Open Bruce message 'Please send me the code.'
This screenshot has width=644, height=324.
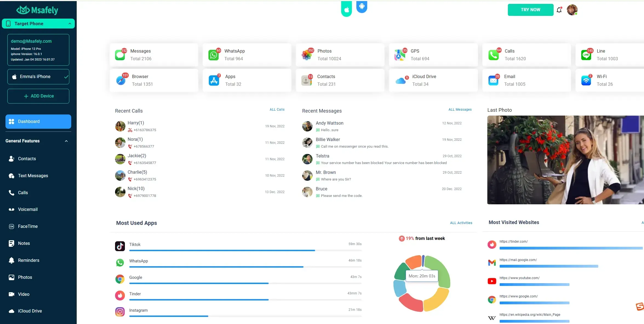pyautogui.click(x=382, y=192)
